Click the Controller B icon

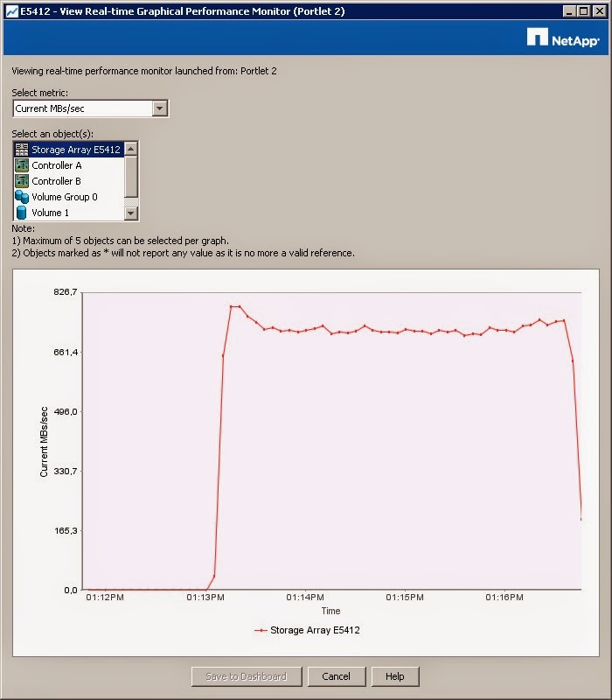click(21, 181)
